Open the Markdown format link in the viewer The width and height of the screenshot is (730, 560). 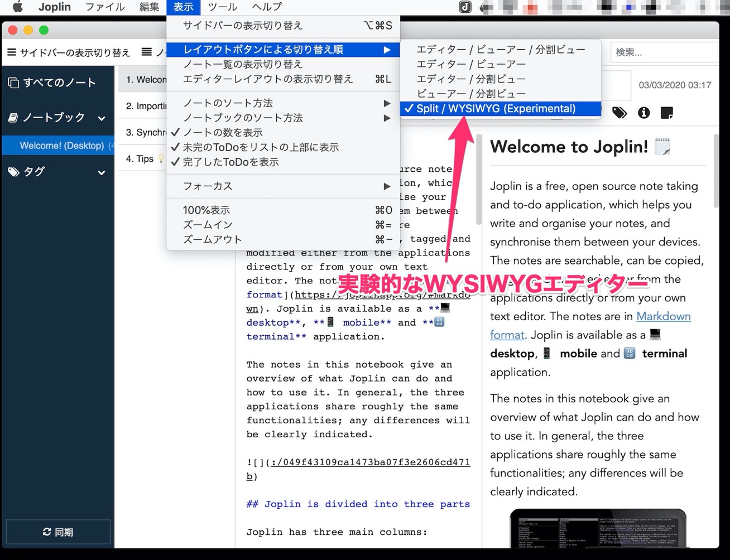coord(664,316)
